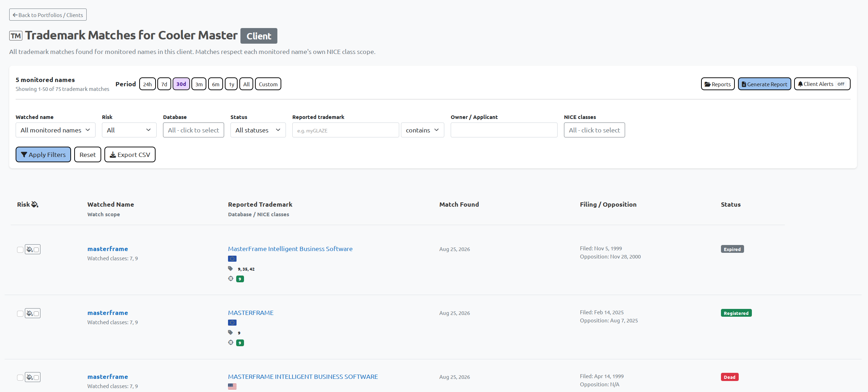Click the risk fill button in the Expired MasterFrame row
868x392 pixels.
[x=33, y=249]
